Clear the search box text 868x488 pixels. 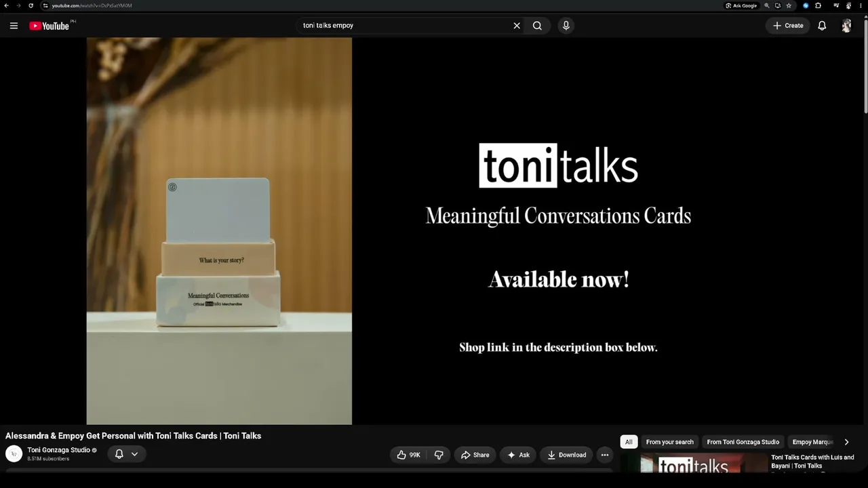coord(517,26)
